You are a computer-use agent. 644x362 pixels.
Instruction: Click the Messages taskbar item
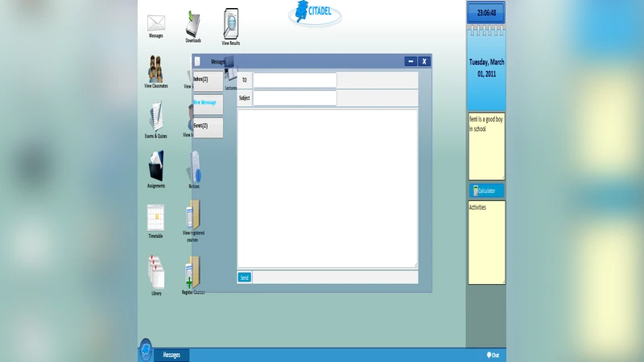click(x=171, y=355)
